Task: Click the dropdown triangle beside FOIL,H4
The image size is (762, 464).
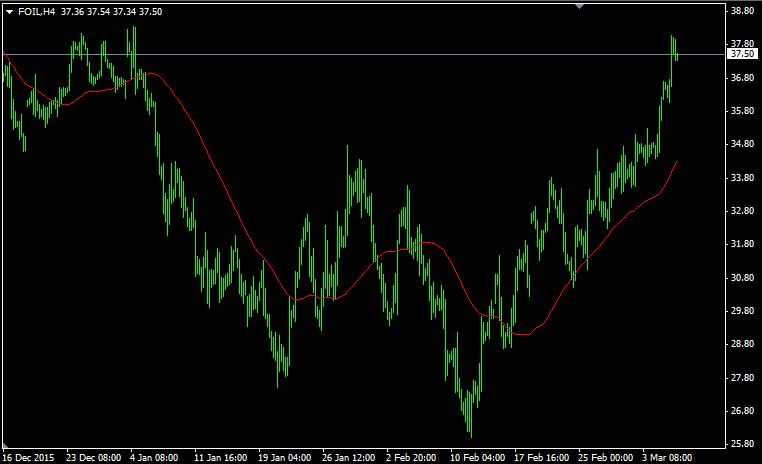Action: (9, 12)
